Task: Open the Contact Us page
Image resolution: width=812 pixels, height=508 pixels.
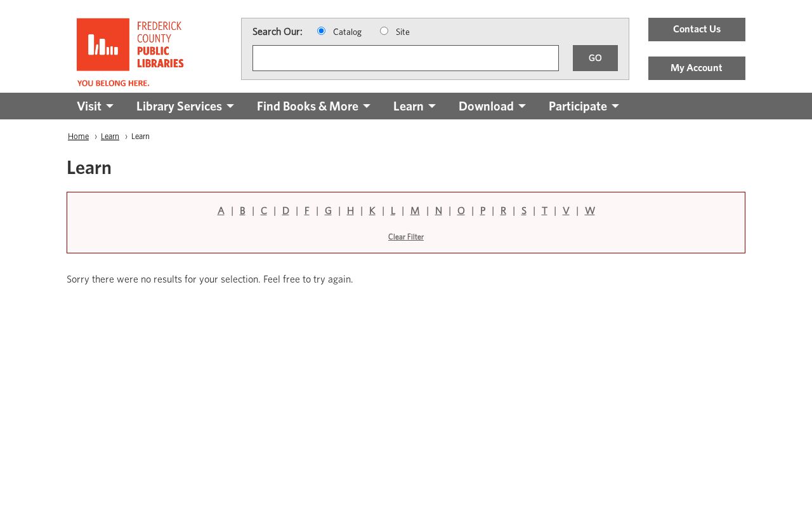Action: [697, 29]
